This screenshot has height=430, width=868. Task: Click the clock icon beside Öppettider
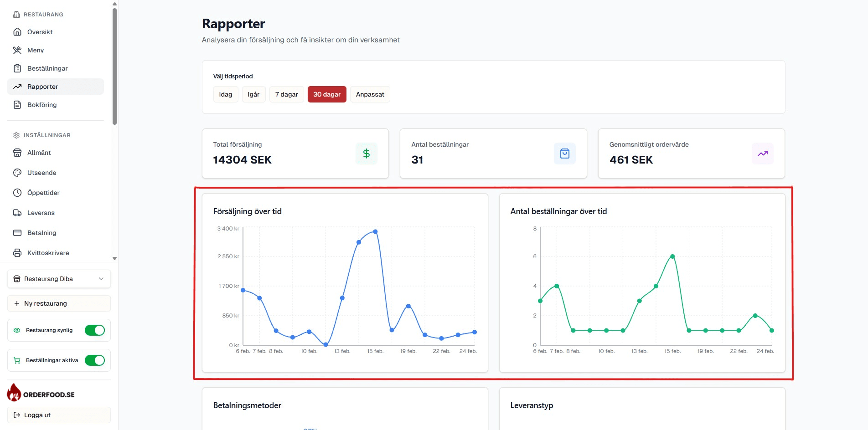[x=17, y=193]
